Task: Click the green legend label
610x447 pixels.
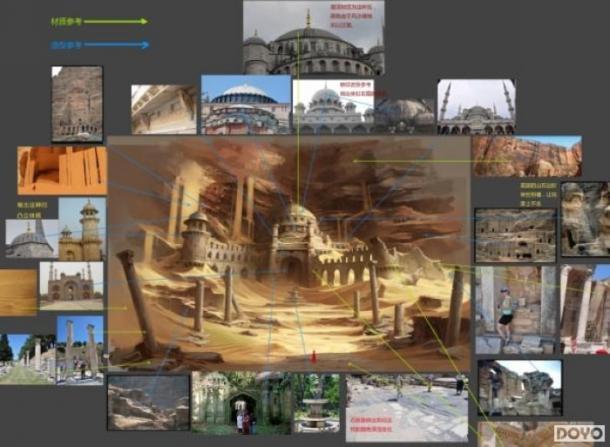Action: [66, 22]
